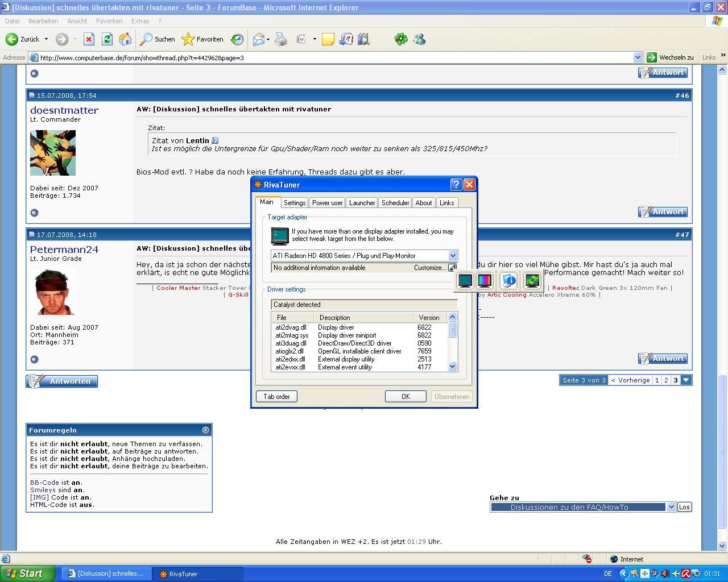This screenshot has width=728, height=582.
Task: Open the Target adapter dropdown
Action: tap(453, 256)
